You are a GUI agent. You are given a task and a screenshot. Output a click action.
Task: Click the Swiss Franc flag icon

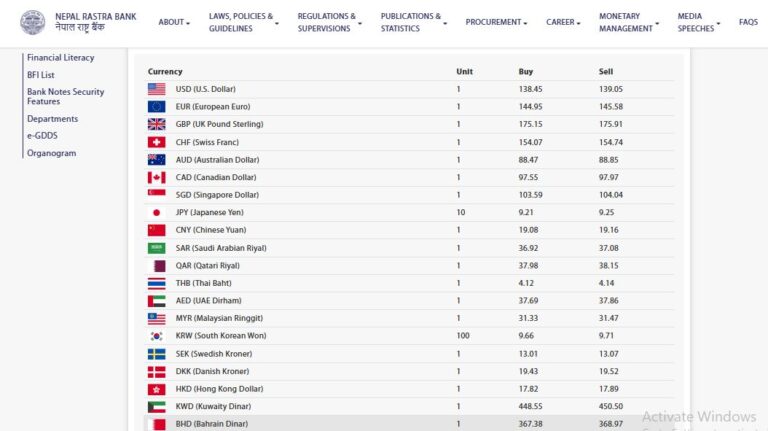(156, 142)
